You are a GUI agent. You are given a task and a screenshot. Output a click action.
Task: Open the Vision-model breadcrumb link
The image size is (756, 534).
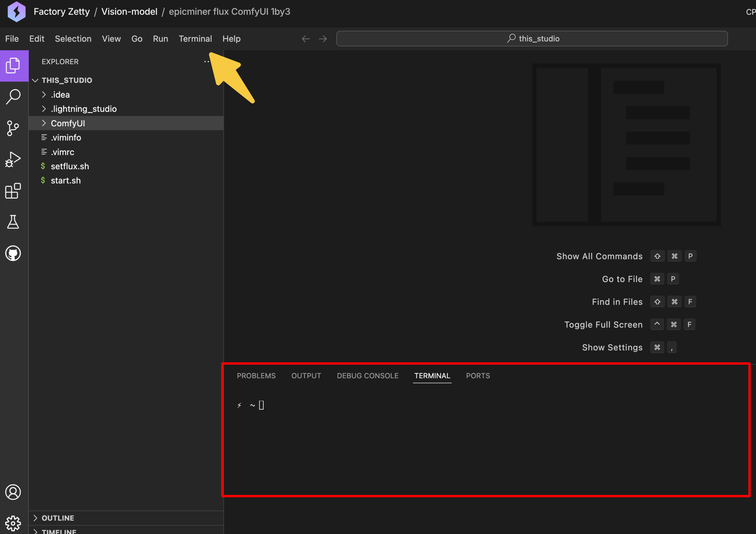click(130, 12)
